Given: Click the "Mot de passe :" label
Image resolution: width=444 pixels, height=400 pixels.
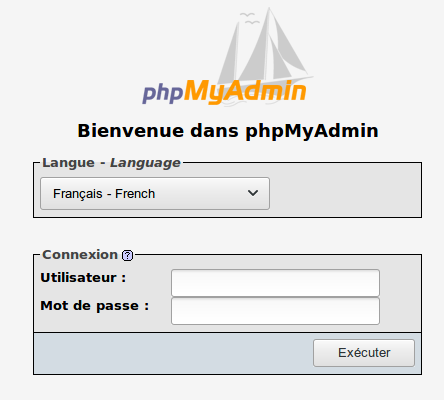Looking at the screenshot, I should 95,306.
